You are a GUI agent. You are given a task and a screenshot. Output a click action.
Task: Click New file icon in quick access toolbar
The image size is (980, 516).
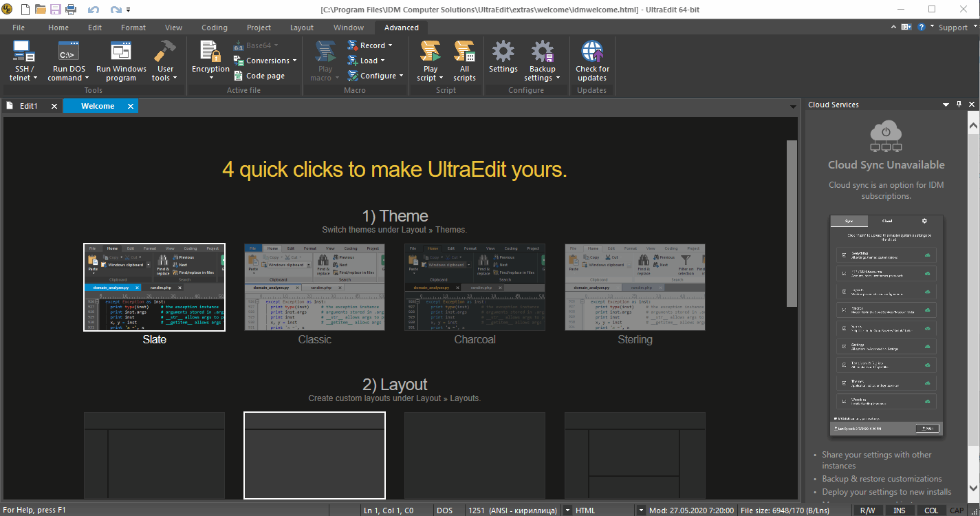pos(25,10)
